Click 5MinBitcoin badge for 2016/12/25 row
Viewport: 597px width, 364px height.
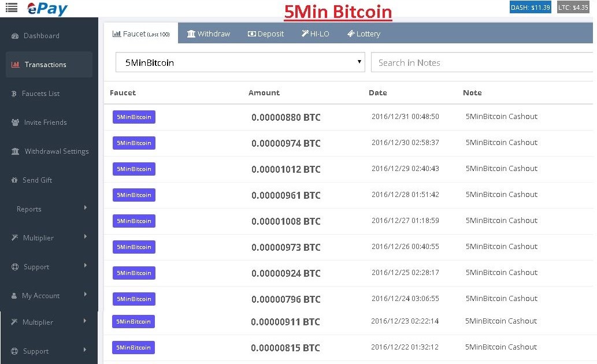point(134,273)
